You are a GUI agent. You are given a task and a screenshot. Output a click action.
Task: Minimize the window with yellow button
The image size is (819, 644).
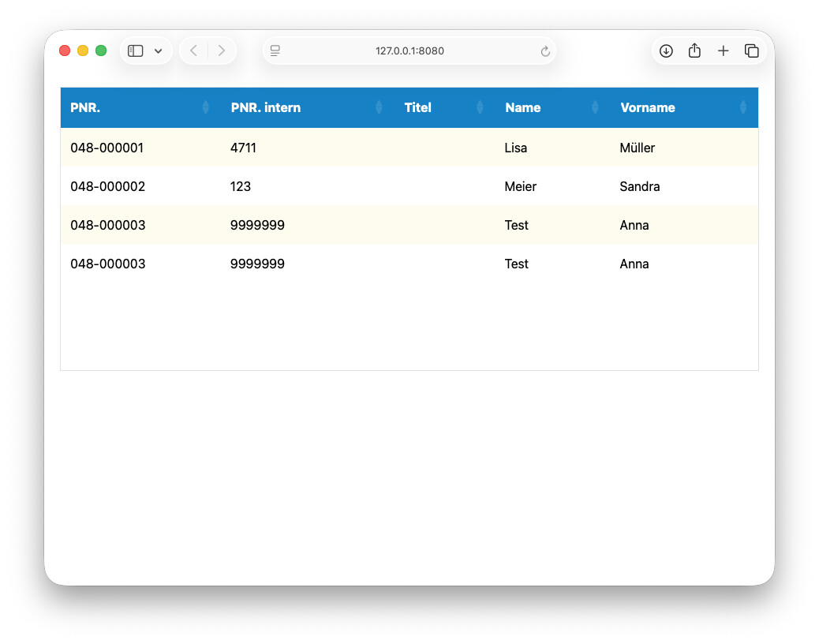coord(83,51)
